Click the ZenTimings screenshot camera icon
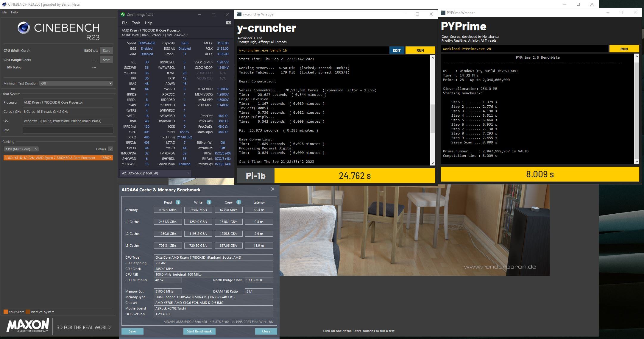The width and height of the screenshot is (644, 339). pyautogui.click(x=228, y=23)
